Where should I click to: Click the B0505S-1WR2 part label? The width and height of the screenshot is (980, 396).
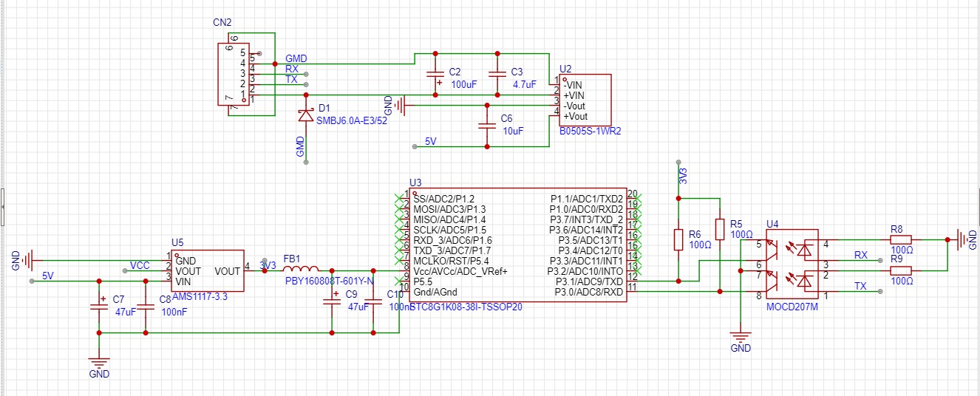coord(591,132)
